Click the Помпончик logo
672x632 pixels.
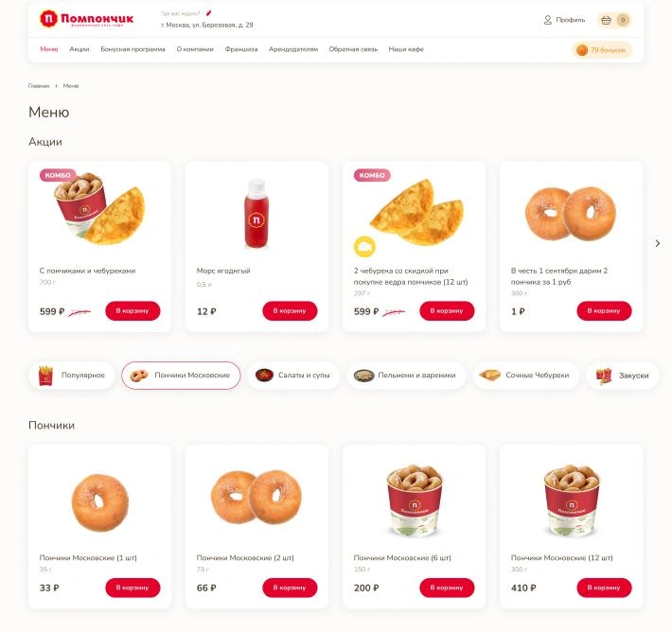click(x=86, y=19)
